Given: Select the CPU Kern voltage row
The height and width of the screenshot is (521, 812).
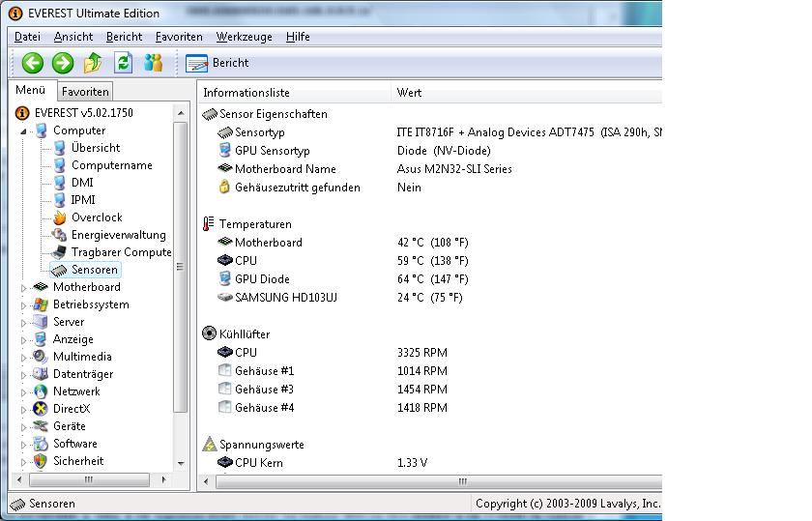Looking at the screenshot, I should (x=323, y=462).
